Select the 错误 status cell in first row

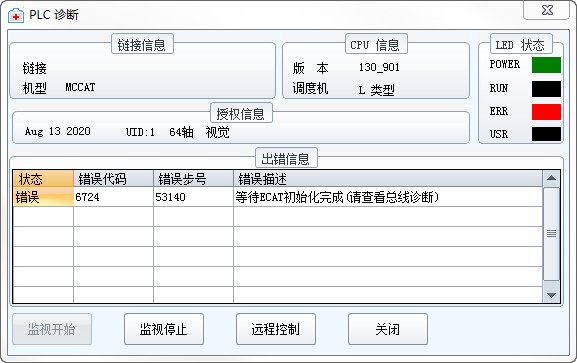tap(43, 197)
